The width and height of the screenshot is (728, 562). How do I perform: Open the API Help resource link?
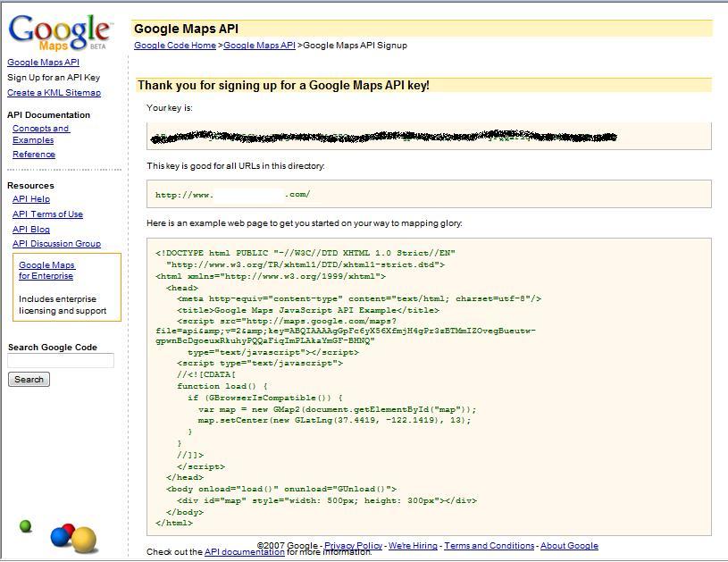click(x=31, y=199)
